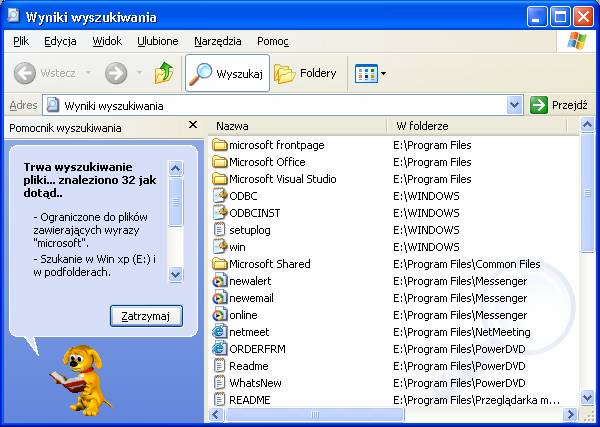Image resolution: width=600 pixels, height=427 pixels.
Task: Select the Microsoft Shared folder icon
Action: [220, 264]
